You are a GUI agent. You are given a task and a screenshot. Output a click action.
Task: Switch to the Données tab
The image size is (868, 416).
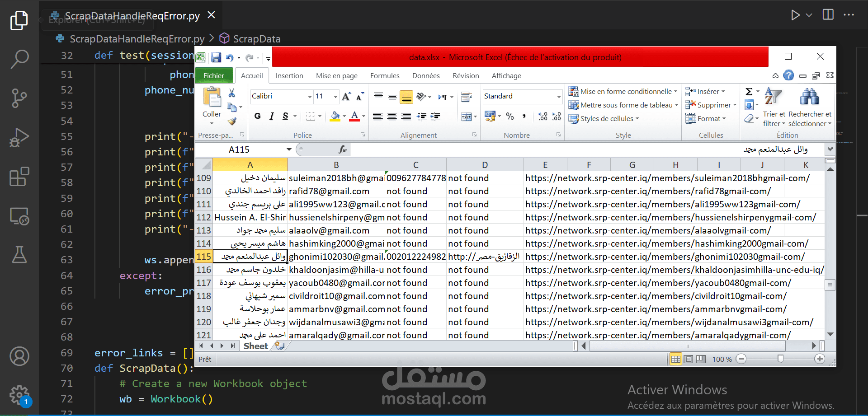426,75
